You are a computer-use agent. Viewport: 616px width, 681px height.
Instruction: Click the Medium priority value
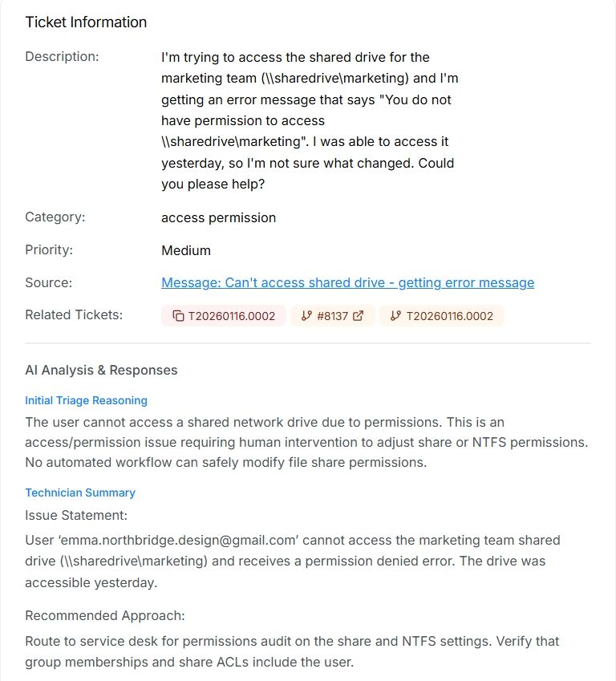[186, 250]
